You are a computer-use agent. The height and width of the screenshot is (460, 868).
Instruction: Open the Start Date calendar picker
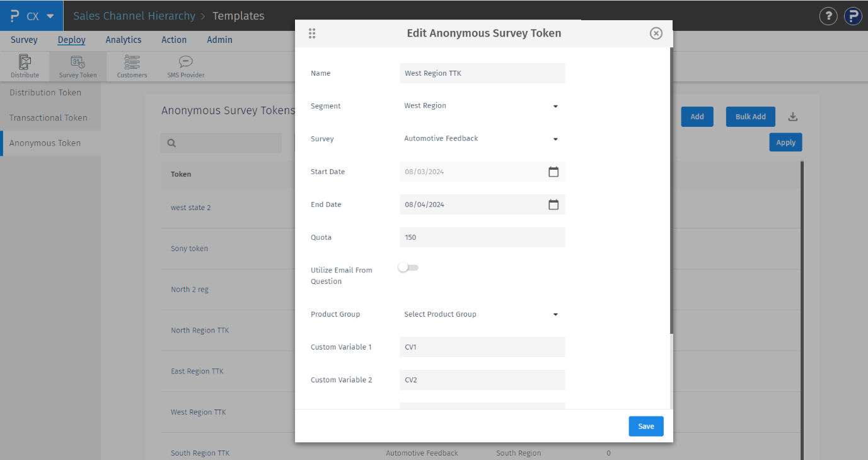553,171
